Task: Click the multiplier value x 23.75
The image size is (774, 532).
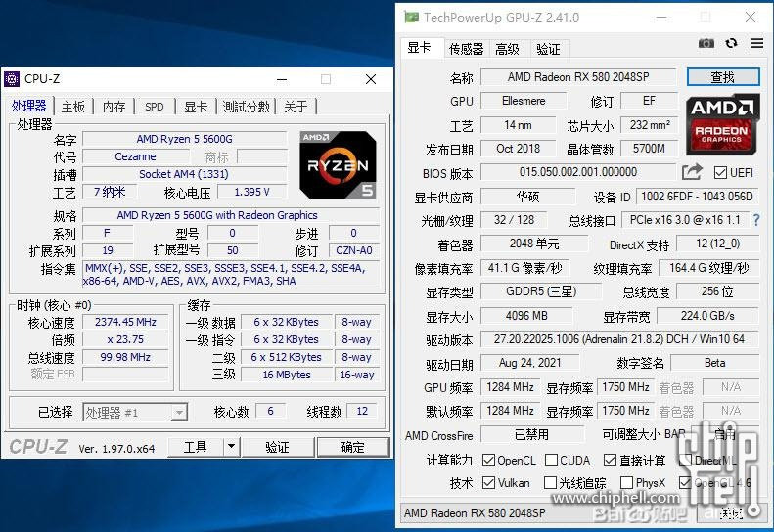Action: [125, 340]
